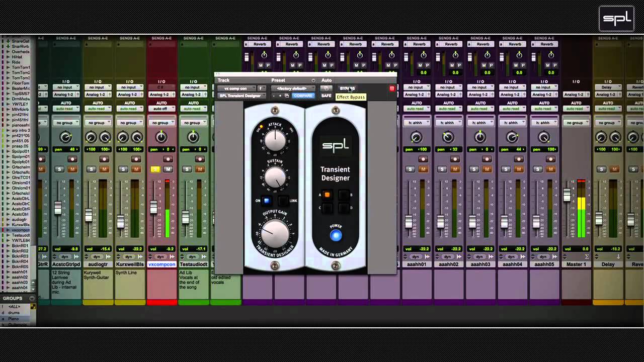Click the Sustain knob on Transient Designer
Screen dimensions: 644x362
(275, 177)
